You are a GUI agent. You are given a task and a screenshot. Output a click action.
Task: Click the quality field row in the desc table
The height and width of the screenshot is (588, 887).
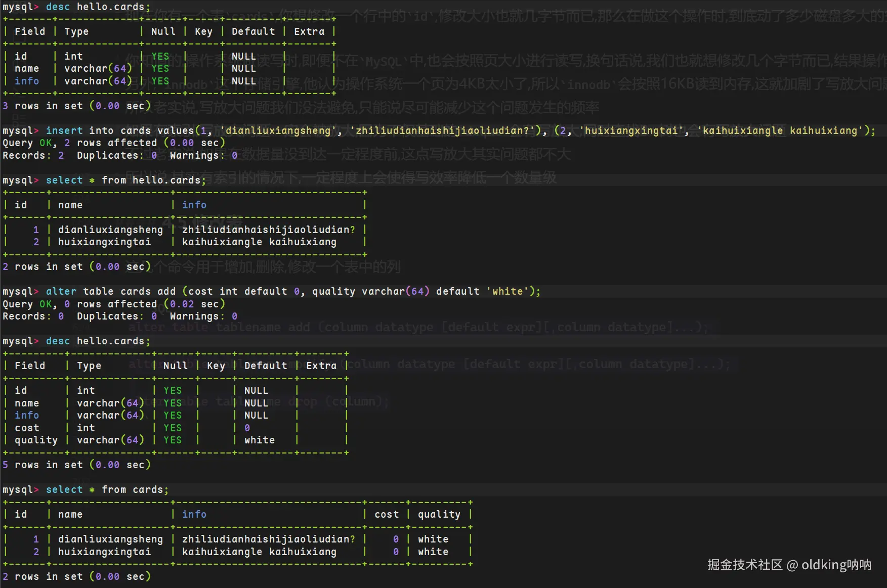point(36,440)
